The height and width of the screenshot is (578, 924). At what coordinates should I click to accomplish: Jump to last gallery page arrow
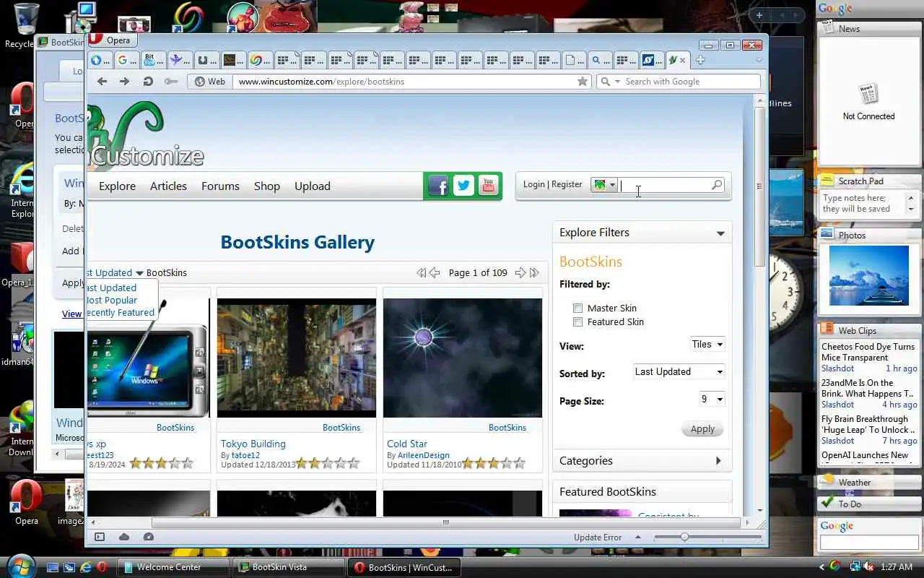point(534,272)
